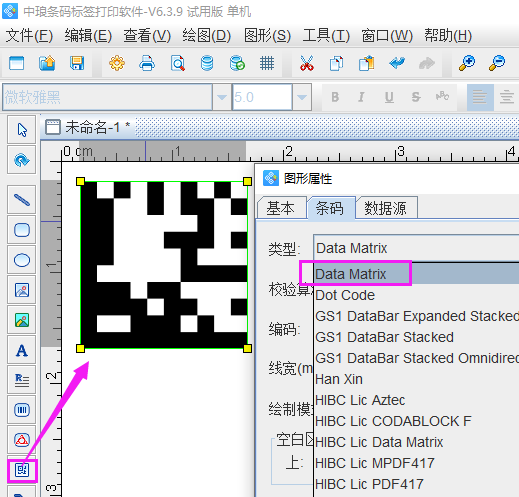Choose HIBC Lic CODABLOCK F type
The height and width of the screenshot is (497, 519).
pos(416,421)
